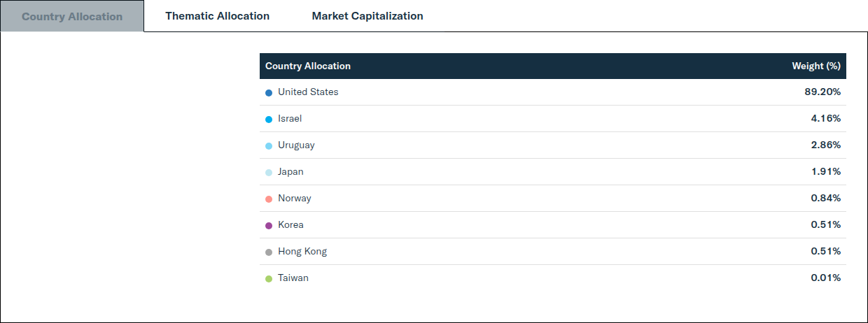Viewport: 868px width, 323px height.
Task: Click the 0.01% Taiwan weight value
Action: click(826, 278)
